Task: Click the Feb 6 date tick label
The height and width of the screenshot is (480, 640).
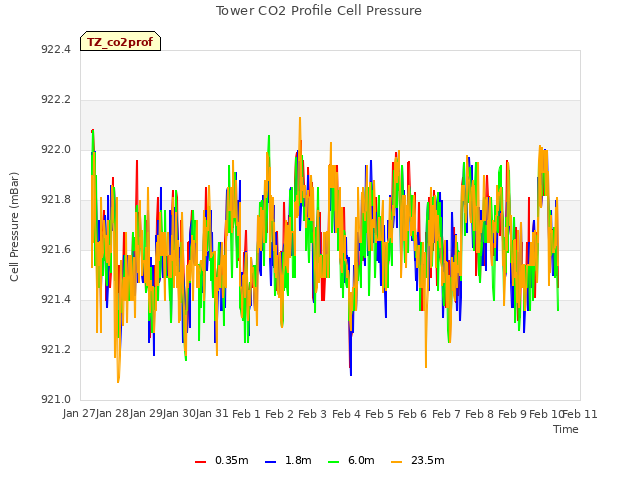Action: coord(412,414)
